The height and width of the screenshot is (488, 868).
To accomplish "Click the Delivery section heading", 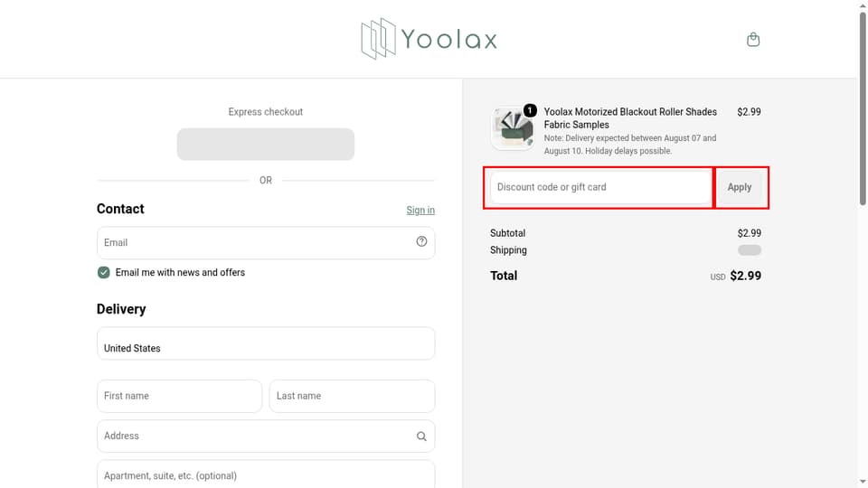I will (x=121, y=309).
